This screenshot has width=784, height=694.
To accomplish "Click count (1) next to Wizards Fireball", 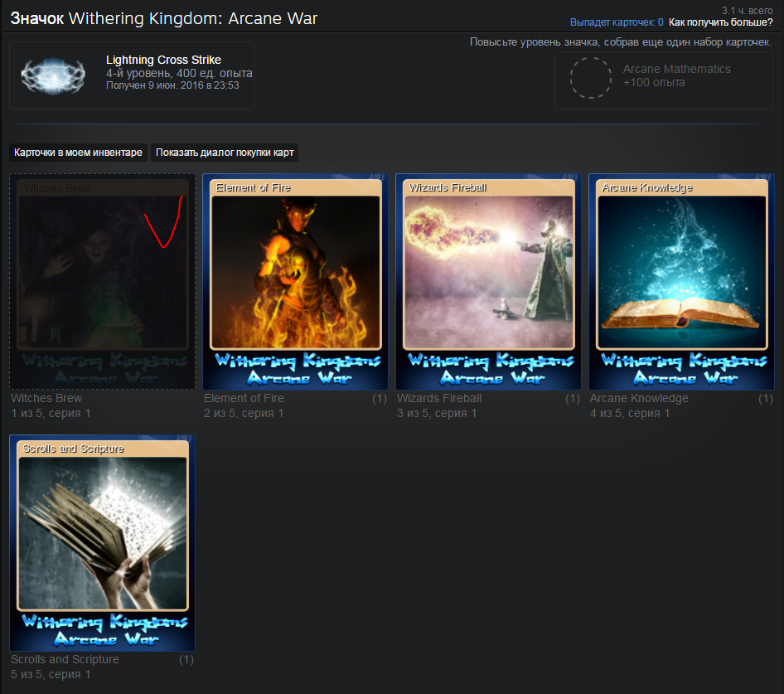I will click(573, 399).
